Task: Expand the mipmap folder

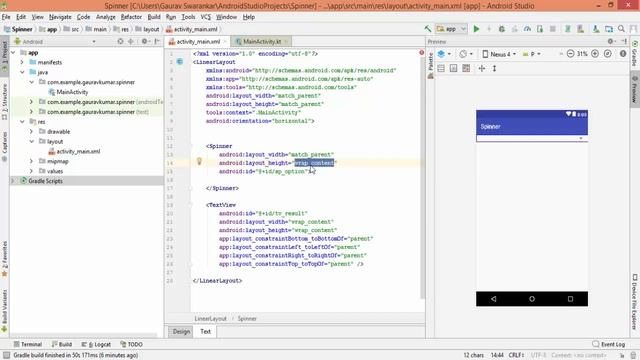Action: [x=31, y=161]
